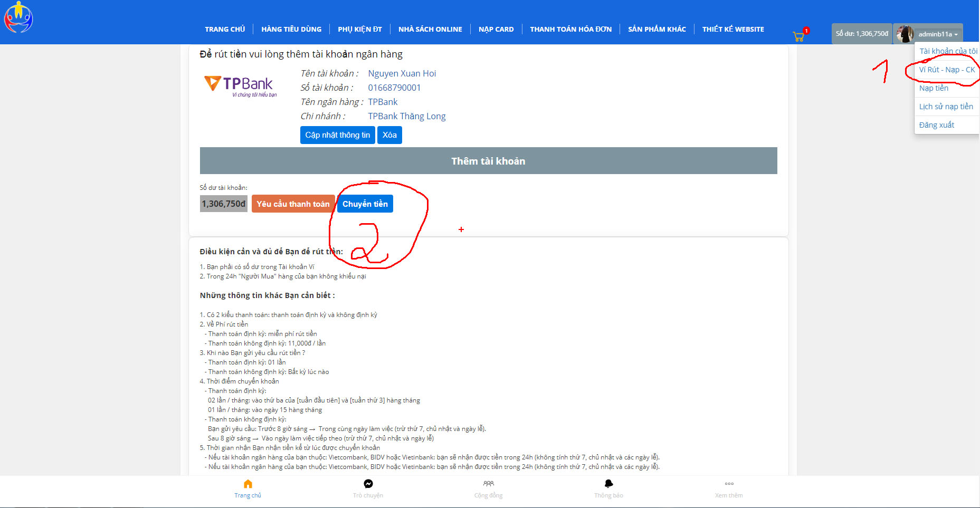Expand the adminb11a account dropdown
Image resolution: width=980 pixels, height=508 pixels.
point(937,34)
